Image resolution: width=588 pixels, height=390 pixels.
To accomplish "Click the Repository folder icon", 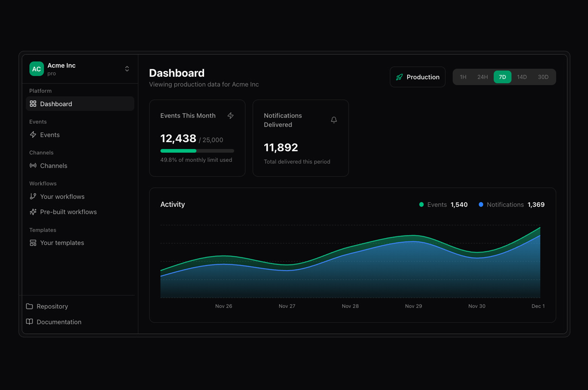I will pos(30,306).
